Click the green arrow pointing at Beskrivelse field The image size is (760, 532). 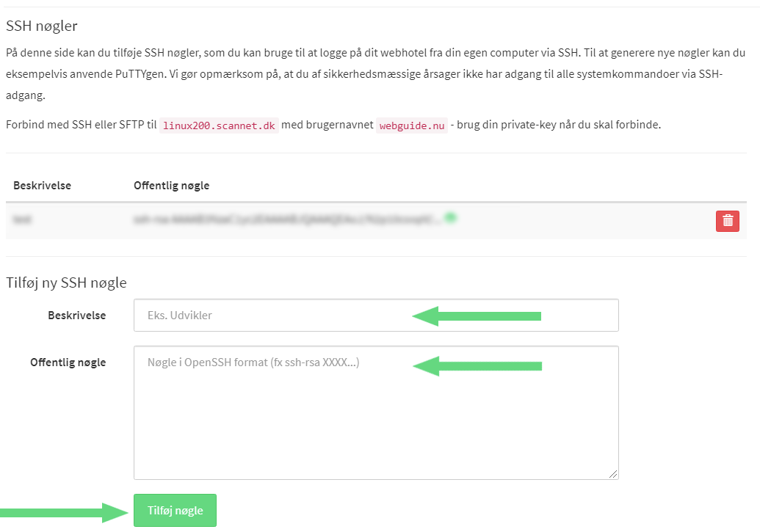click(x=477, y=316)
